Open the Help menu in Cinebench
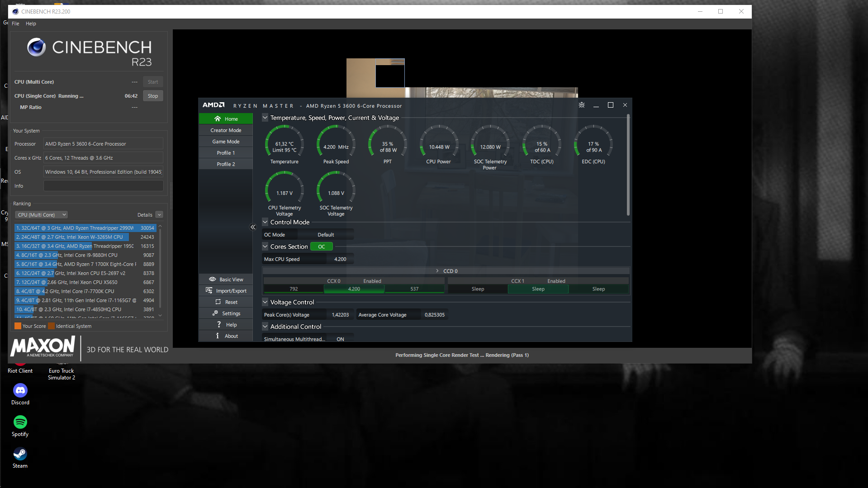The width and height of the screenshot is (868, 488). coord(31,24)
